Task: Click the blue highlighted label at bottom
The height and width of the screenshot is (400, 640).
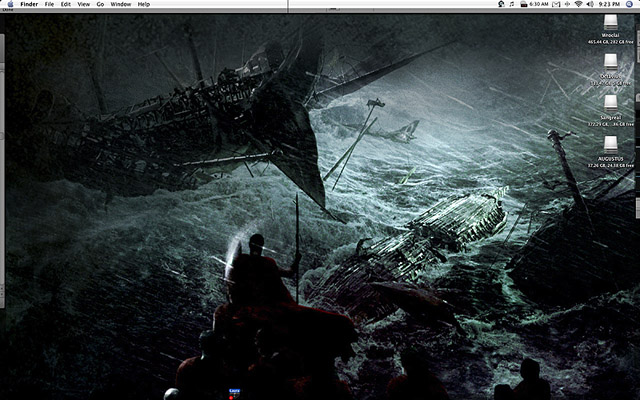Action: tap(234, 391)
